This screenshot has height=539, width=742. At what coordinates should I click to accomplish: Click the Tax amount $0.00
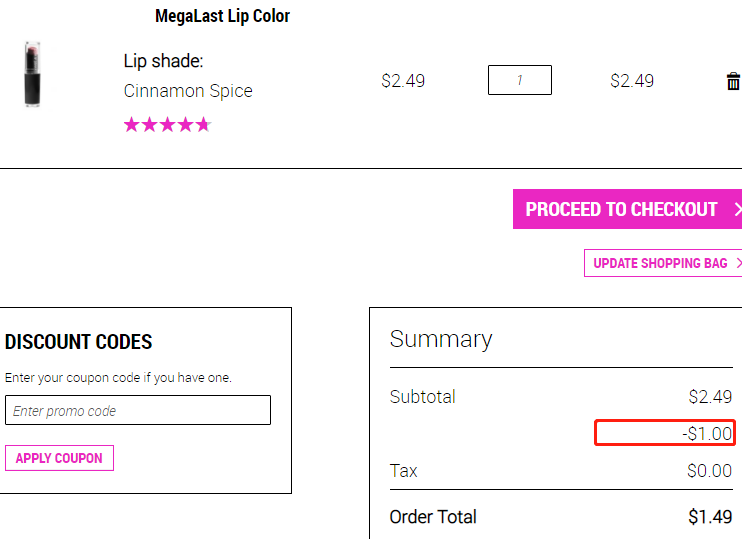(x=709, y=471)
